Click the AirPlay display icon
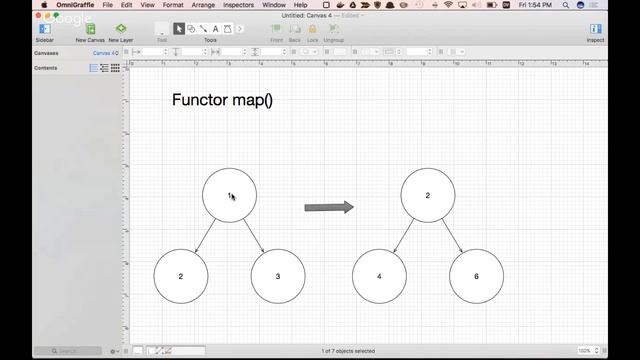This screenshot has height=360, width=640. (x=462, y=5)
